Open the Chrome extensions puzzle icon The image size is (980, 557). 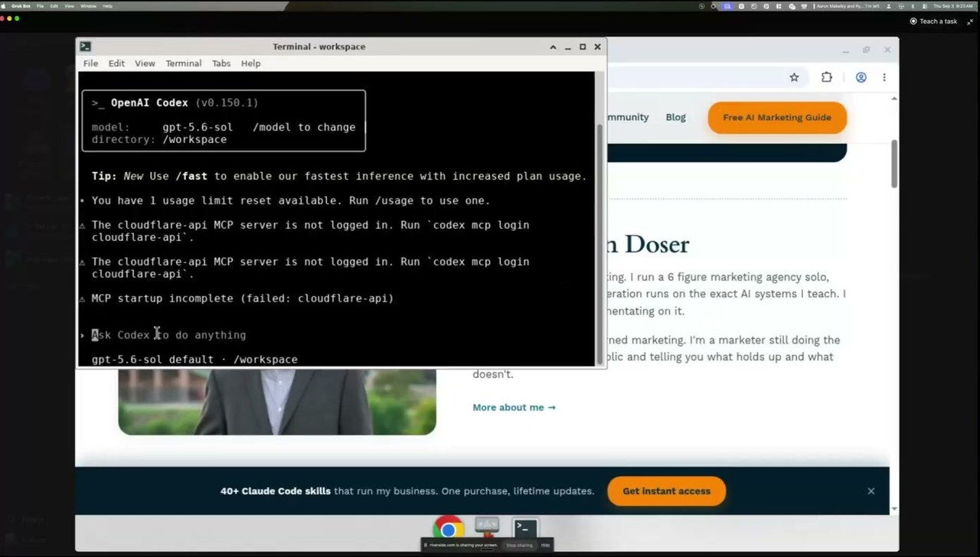pos(826,77)
